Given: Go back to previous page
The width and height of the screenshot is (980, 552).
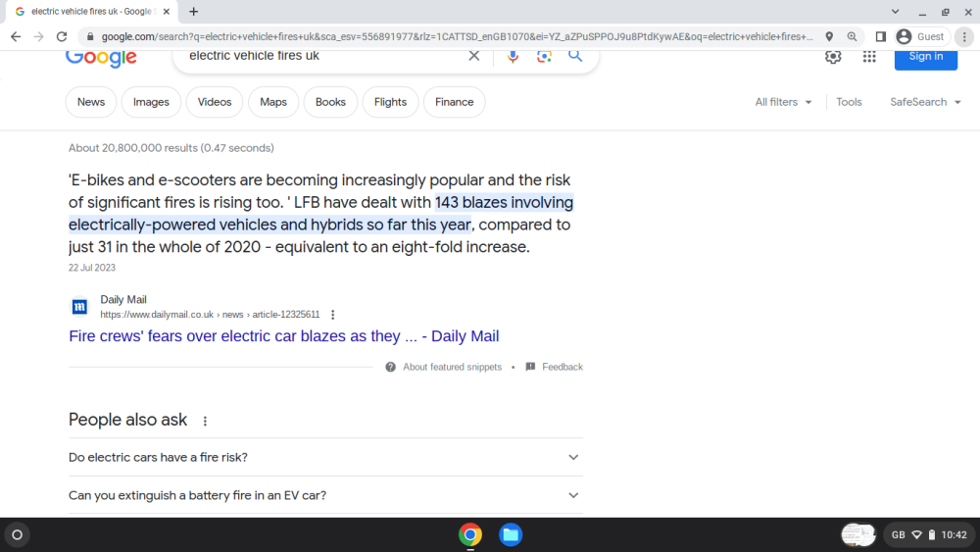Looking at the screenshot, I should pyautogui.click(x=16, y=37).
